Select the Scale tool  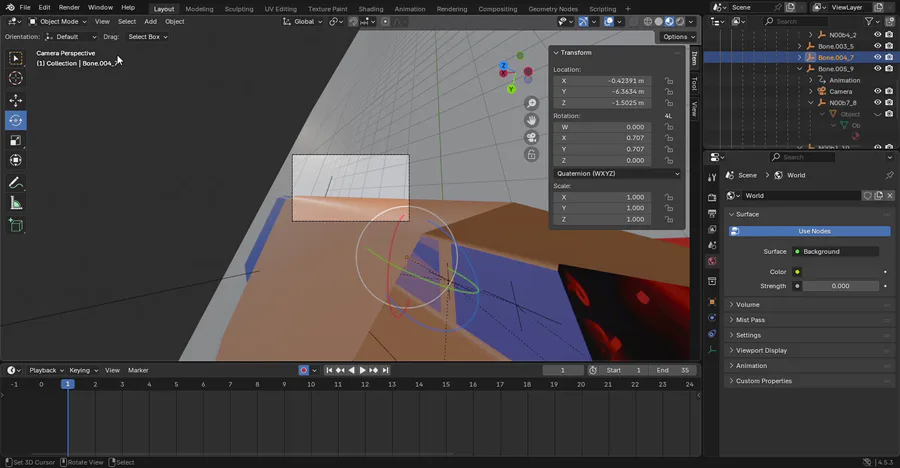click(x=15, y=141)
